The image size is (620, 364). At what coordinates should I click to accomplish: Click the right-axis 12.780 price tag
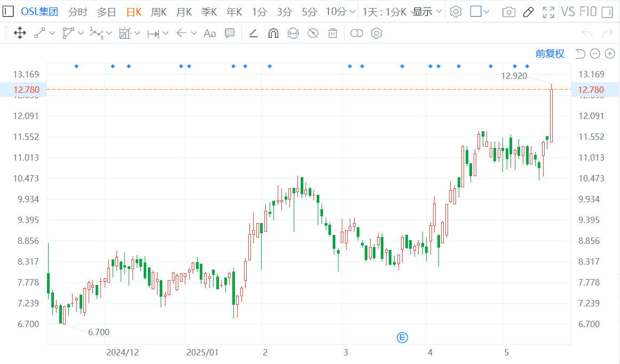click(595, 90)
